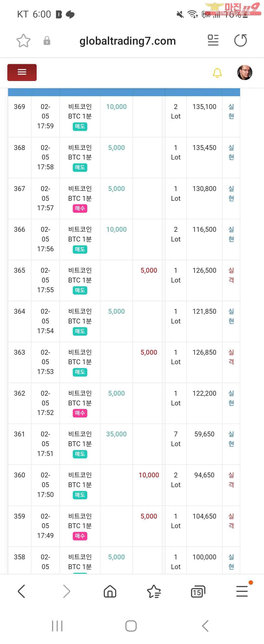Tap the reload page icon

coord(240,40)
